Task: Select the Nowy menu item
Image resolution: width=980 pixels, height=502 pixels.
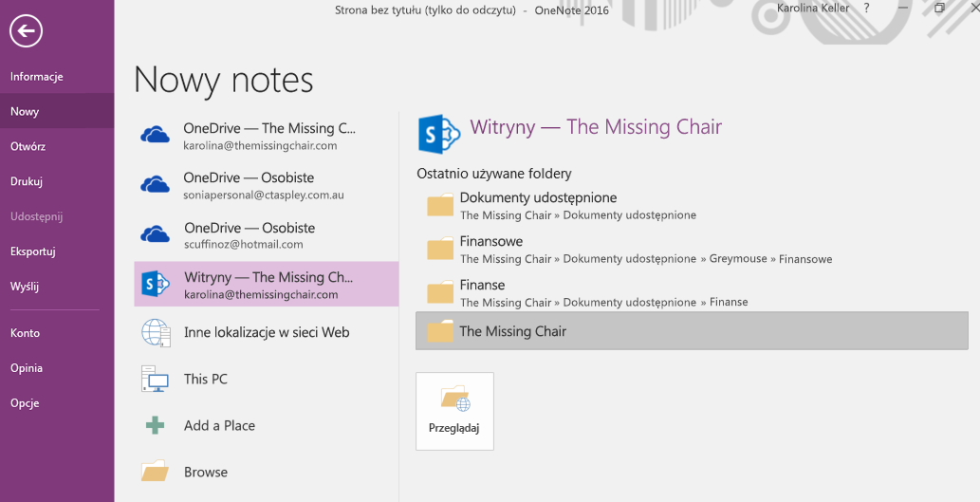Action: pos(57,111)
